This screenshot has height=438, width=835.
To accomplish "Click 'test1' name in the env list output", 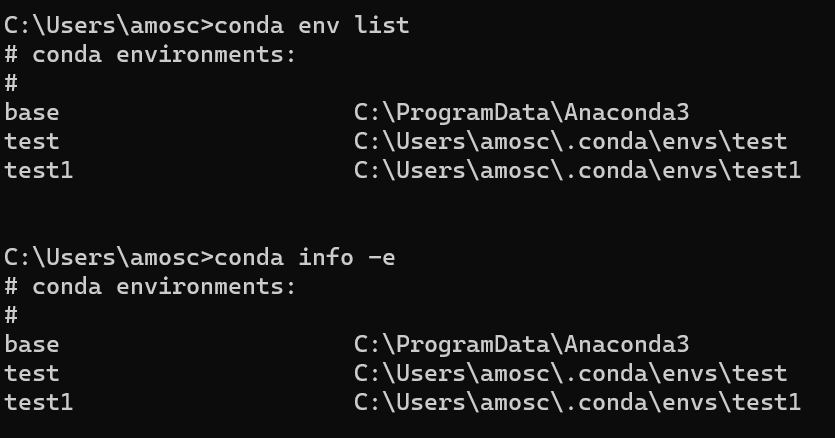I will pyautogui.click(x=39, y=170).
